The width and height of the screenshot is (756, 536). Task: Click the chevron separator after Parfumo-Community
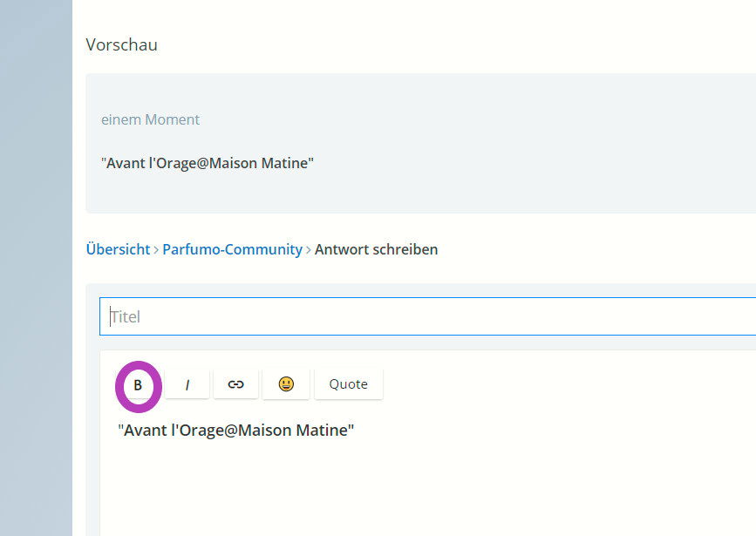click(309, 249)
